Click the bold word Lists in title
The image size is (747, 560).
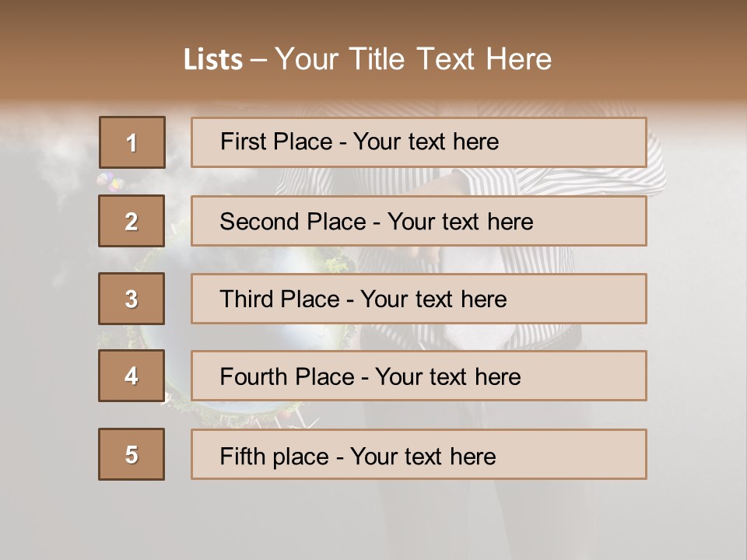pos(213,59)
